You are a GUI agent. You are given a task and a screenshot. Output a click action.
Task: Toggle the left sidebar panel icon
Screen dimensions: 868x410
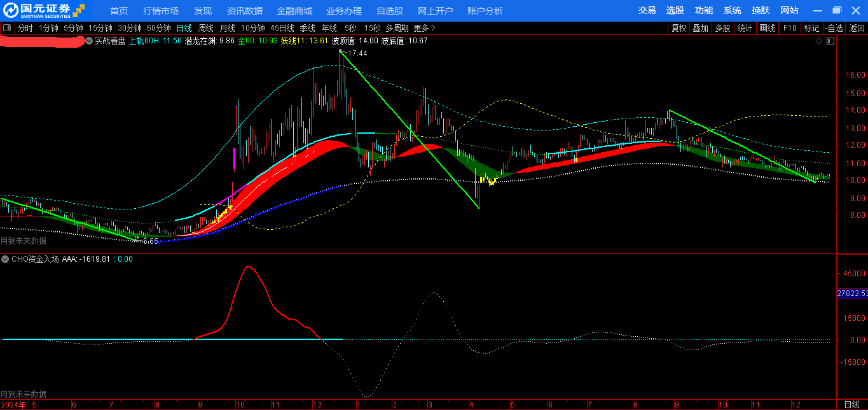(x=7, y=28)
